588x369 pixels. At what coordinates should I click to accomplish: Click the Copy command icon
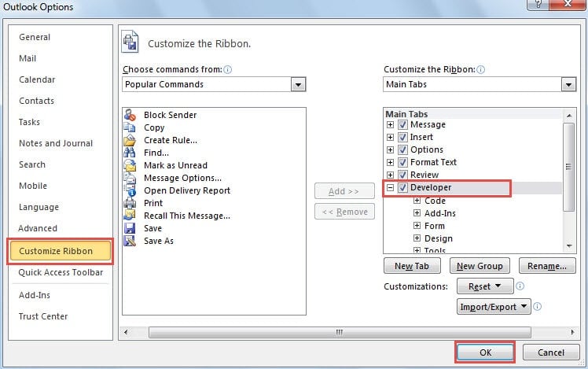[130, 127]
